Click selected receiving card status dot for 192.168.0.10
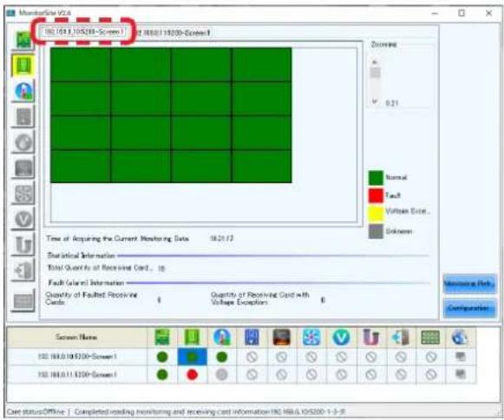504x420 pixels. [x=192, y=357]
